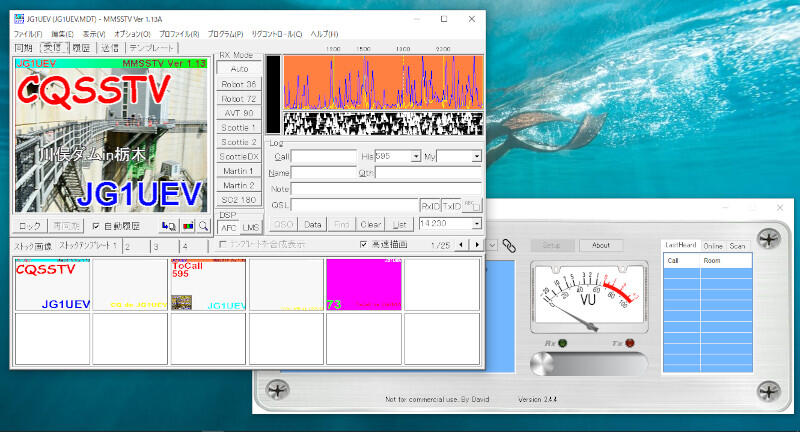The image size is (800, 432).
Task: Open the オプション(O) menu
Action: tap(132, 34)
